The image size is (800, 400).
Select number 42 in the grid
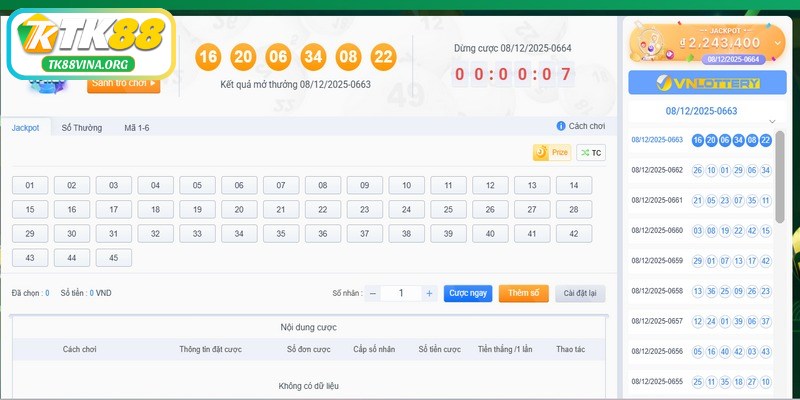(574, 234)
